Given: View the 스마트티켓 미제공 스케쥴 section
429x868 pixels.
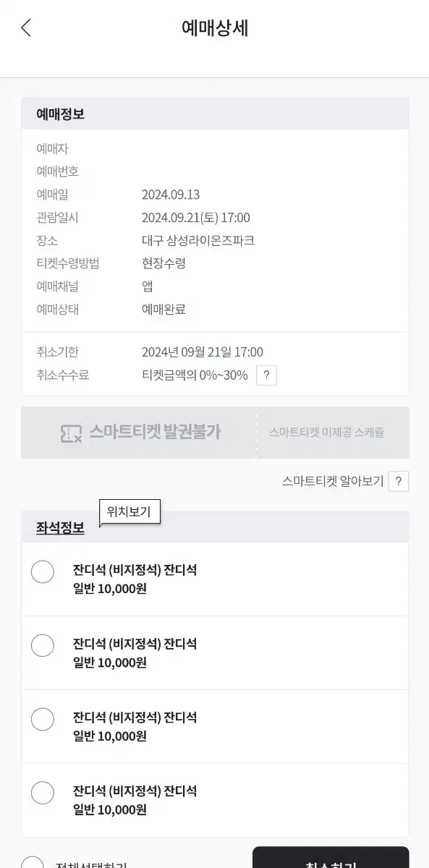Looking at the screenshot, I should click(x=326, y=433).
